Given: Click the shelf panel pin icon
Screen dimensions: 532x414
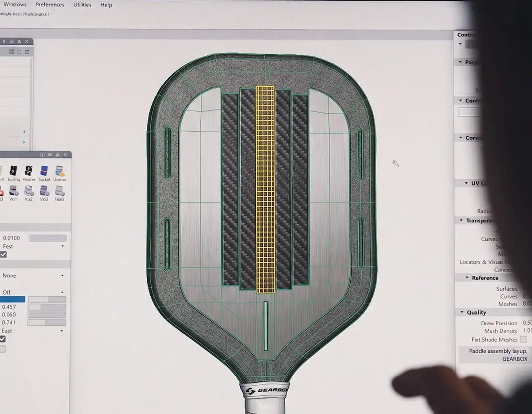Looking at the screenshot, I should pos(43,154).
